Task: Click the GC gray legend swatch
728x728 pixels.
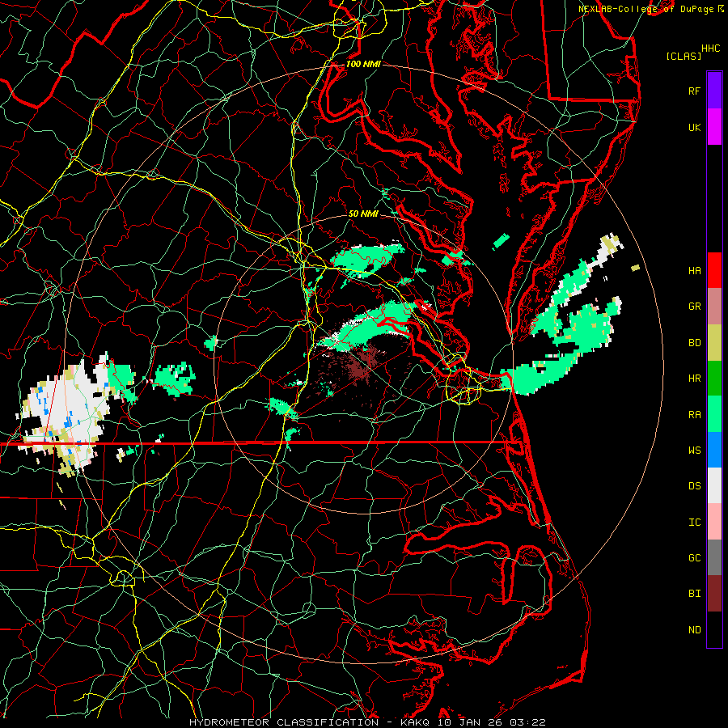Action: pos(714,557)
